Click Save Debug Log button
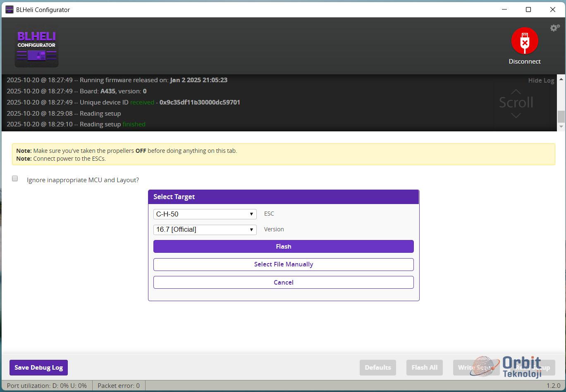Screen dimensions: 566x392 point(38,368)
